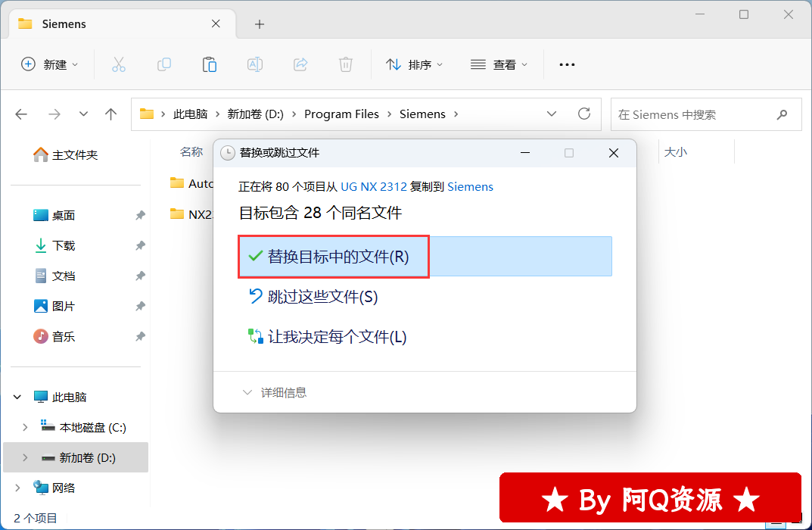The image size is (812, 530).
Task: Click the Share icon in toolbar
Action: point(300,65)
